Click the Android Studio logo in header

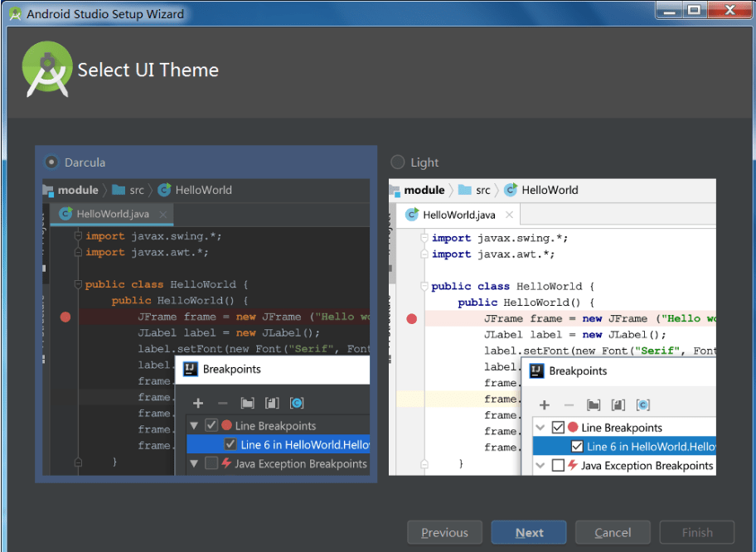click(x=46, y=69)
